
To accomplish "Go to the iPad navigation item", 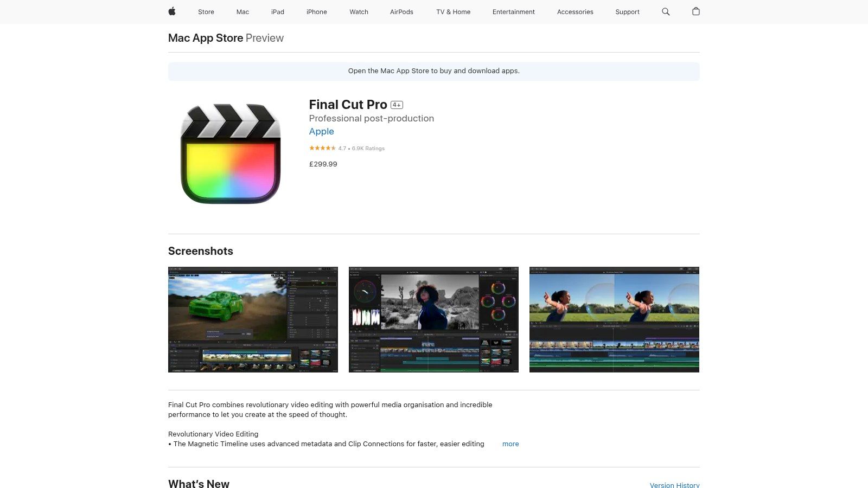I will tap(278, 12).
